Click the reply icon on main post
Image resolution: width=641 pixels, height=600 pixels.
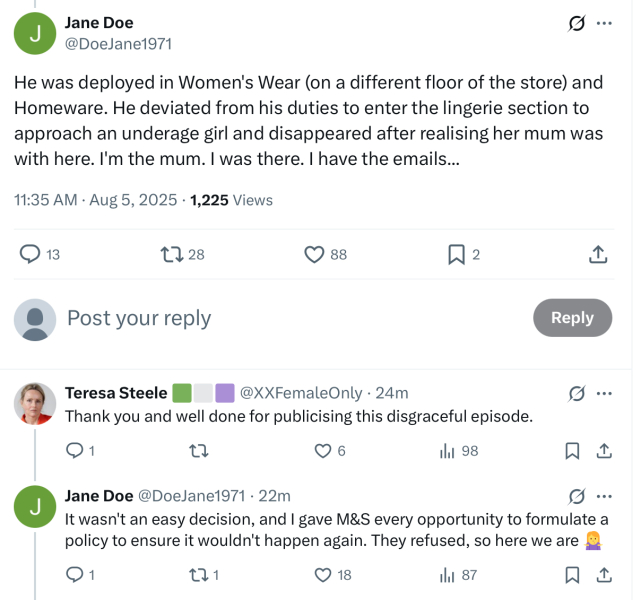coord(31,254)
